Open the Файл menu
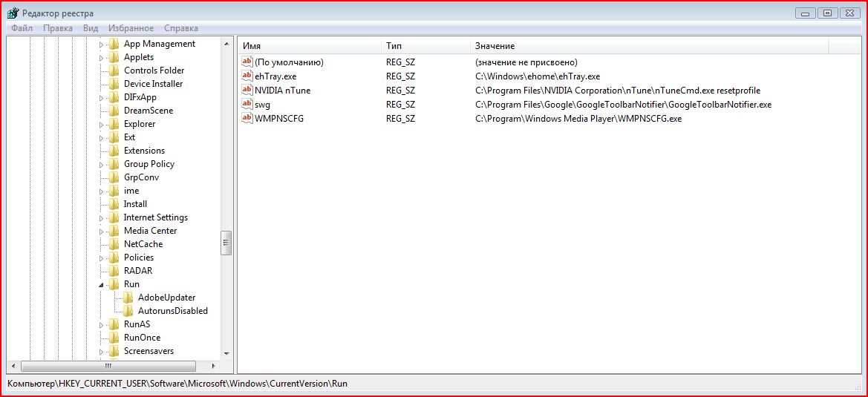This screenshot has height=397, width=868. coord(22,28)
